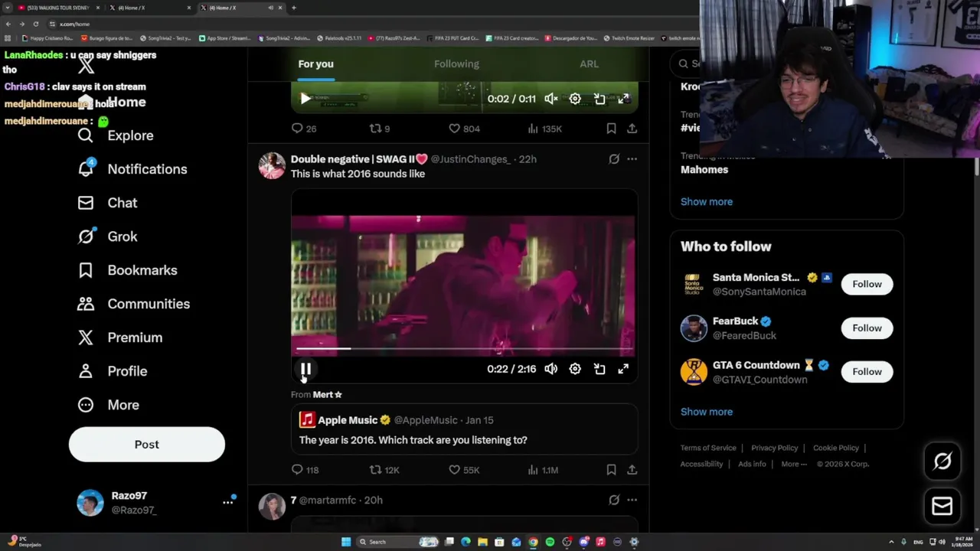Mute audio on the active browser tab
This screenshot has height=551, width=980.
click(x=270, y=8)
